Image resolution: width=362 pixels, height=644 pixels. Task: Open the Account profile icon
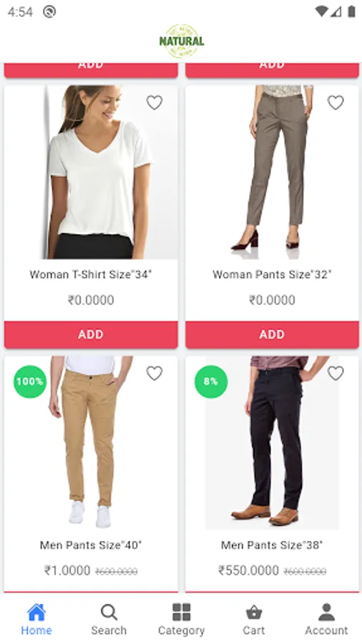coord(326,620)
